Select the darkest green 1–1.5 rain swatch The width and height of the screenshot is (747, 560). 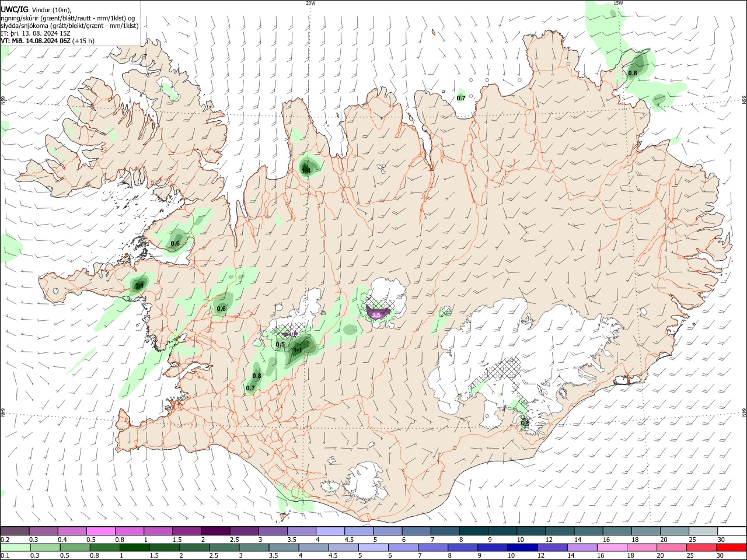coord(134,547)
